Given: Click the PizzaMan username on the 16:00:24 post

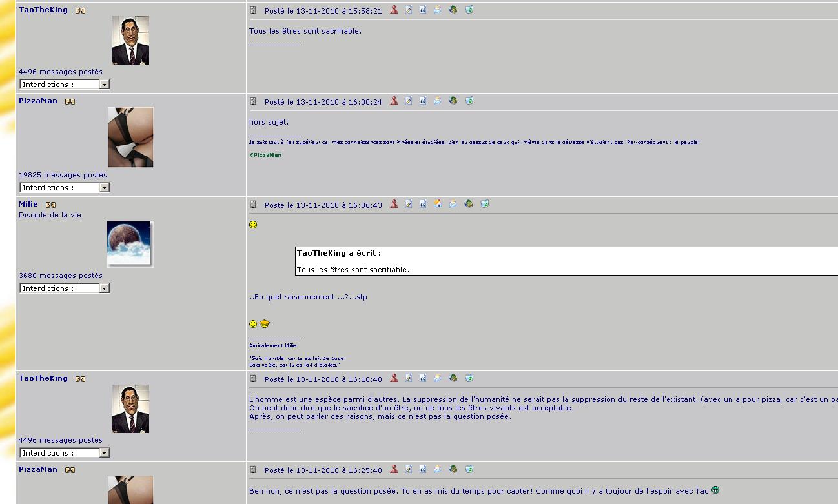Looking at the screenshot, I should 38,101.
